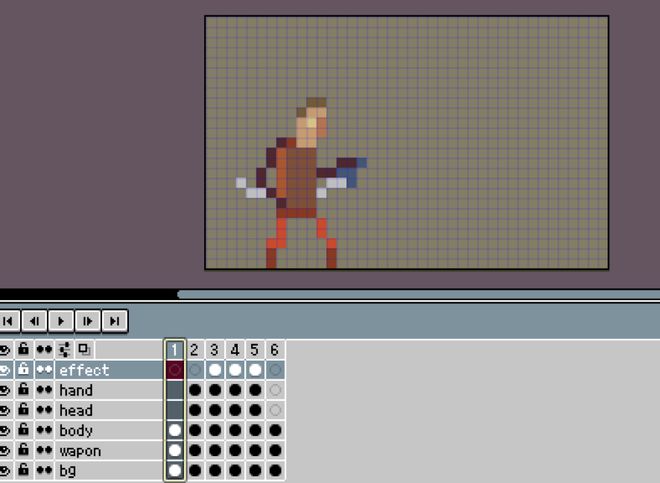The height and width of the screenshot is (483, 660).
Task: Select effect layer cel in frame 4
Action: [234, 370]
